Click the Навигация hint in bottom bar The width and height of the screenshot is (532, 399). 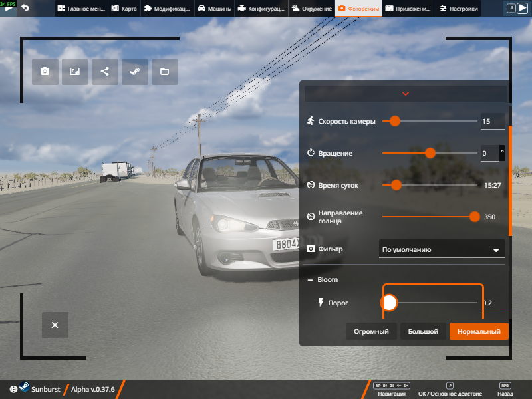click(392, 390)
